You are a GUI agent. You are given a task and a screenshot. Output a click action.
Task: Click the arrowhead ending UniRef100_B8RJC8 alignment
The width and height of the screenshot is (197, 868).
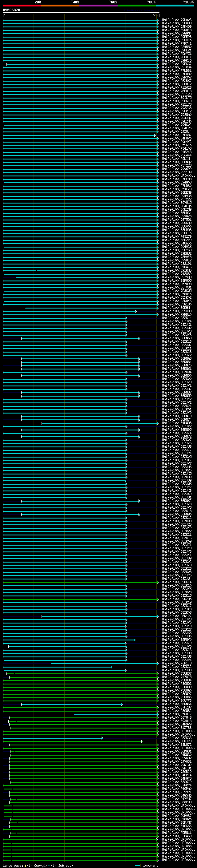[x=142, y=741]
